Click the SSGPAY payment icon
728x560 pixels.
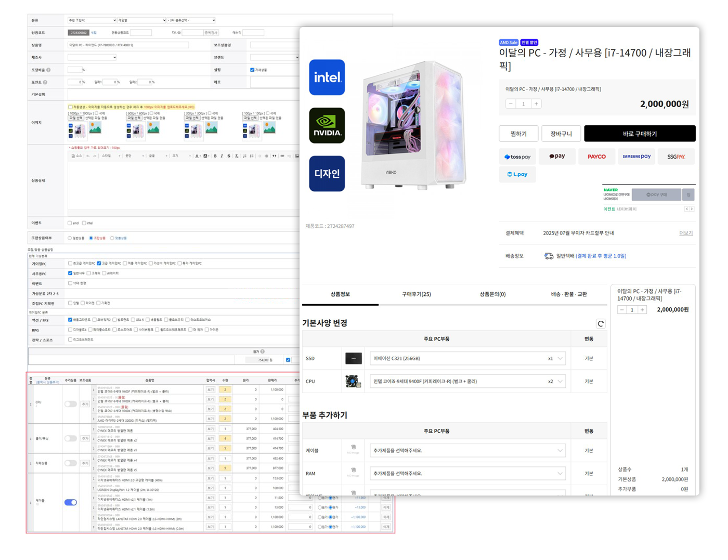(x=676, y=157)
